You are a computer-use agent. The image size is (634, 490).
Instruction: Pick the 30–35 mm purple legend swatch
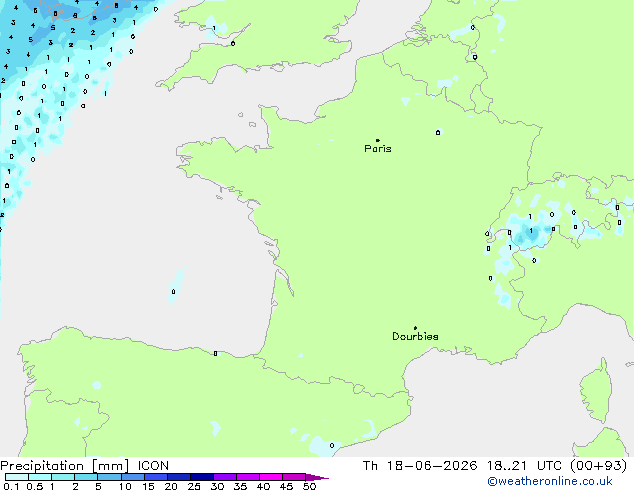225,477
